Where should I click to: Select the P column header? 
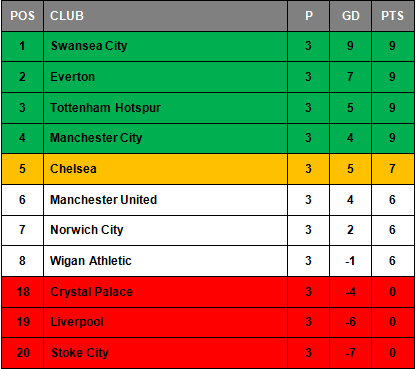(x=309, y=16)
